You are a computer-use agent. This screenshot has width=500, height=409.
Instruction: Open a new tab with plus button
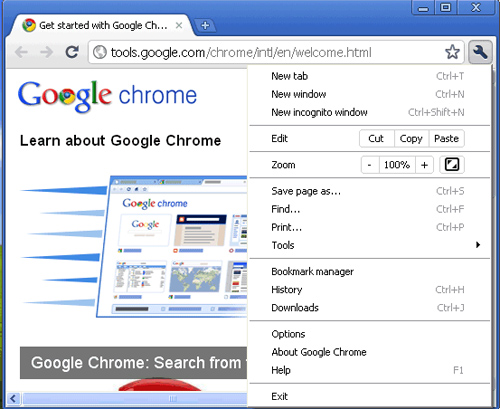(x=205, y=25)
